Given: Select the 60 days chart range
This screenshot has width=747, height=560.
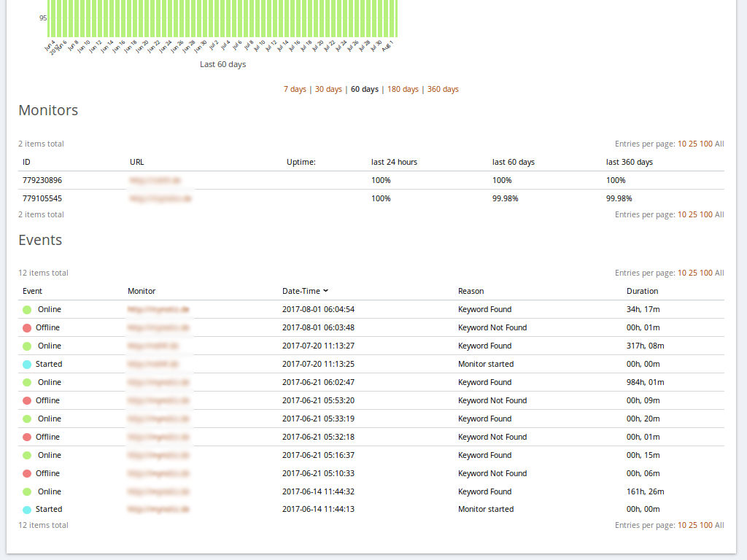Looking at the screenshot, I should tap(365, 89).
